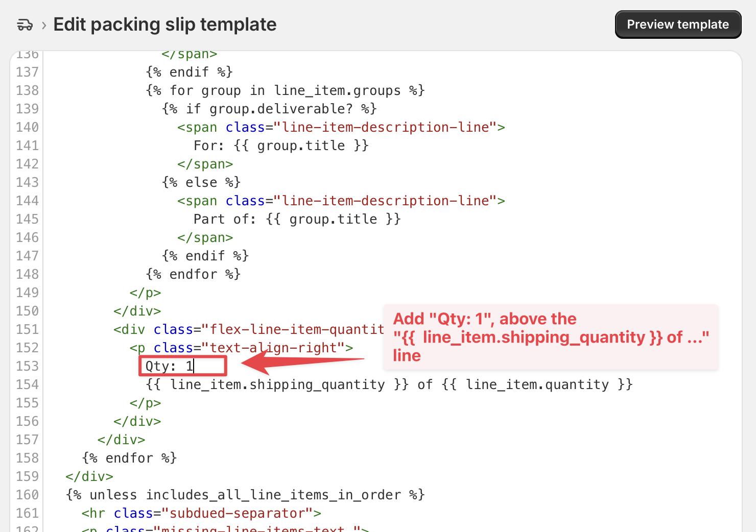
Task: Click the '{% else %}' statement on line 143
Action: [201, 182]
